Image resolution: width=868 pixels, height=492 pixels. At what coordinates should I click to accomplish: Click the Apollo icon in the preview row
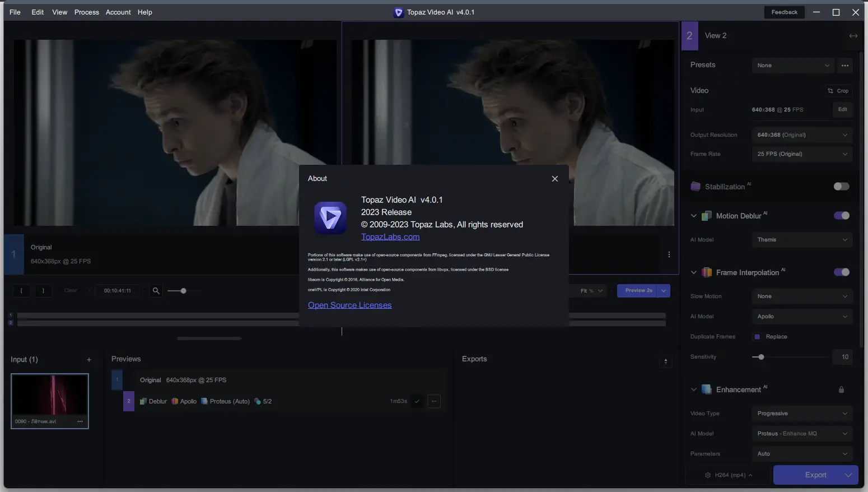pos(175,401)
